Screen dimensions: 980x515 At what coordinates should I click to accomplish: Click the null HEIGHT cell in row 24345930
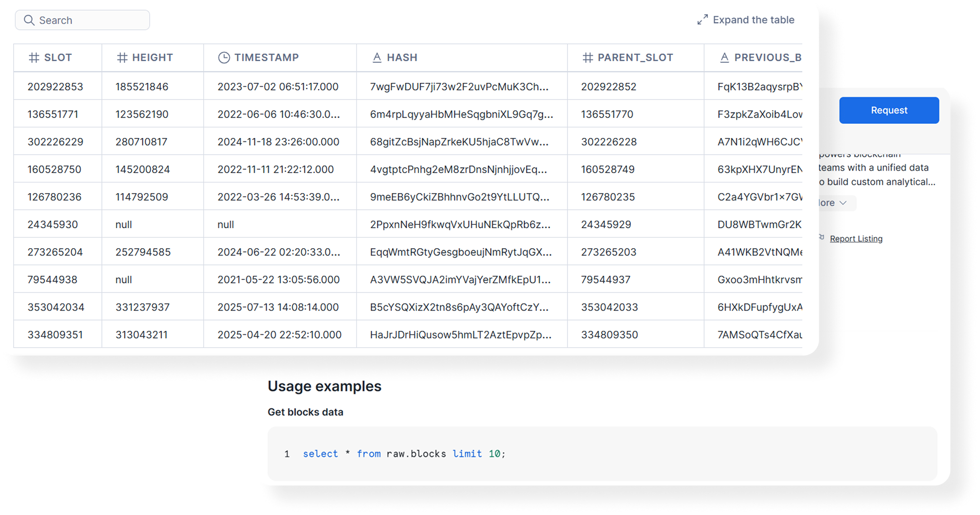coord(123,224)
